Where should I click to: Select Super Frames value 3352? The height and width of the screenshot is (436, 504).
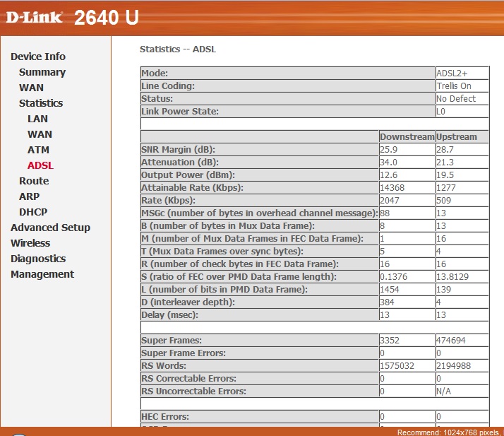389,340
